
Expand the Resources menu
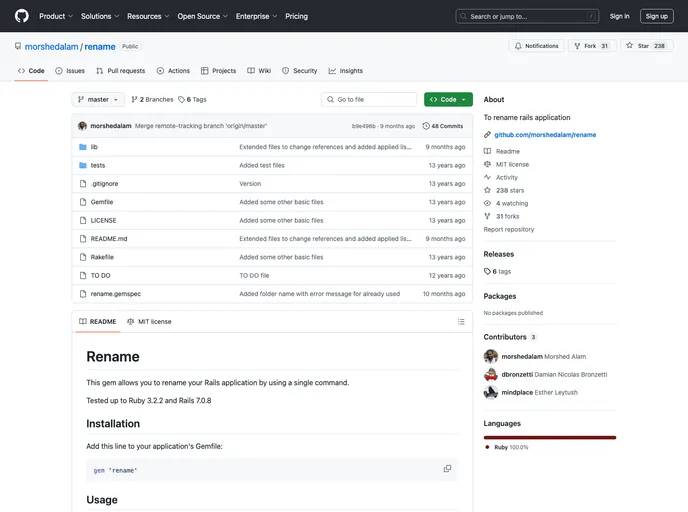(x=148, y=16)
